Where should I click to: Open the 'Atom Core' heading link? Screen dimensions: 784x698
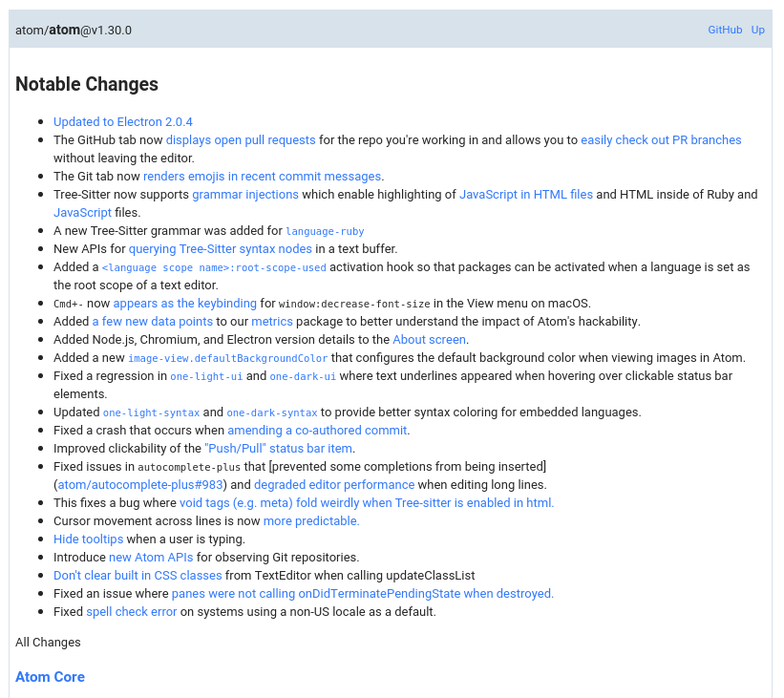(50, 677)
